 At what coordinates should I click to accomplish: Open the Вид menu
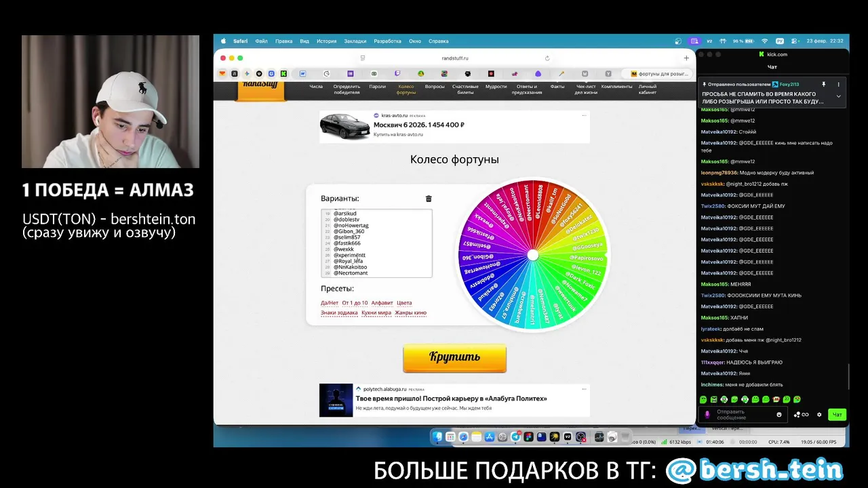pyautogui.click(x=304, y=41)
